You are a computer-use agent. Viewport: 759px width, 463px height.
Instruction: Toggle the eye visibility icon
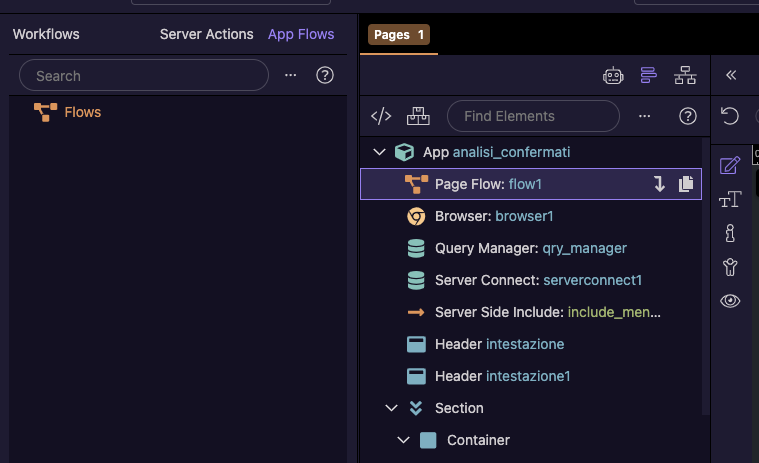point(730,301)
